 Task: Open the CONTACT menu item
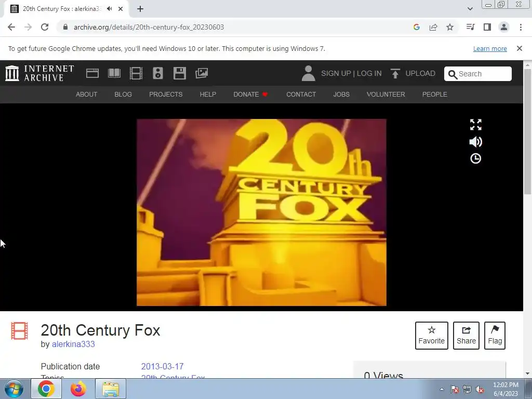tap(301, 95)
